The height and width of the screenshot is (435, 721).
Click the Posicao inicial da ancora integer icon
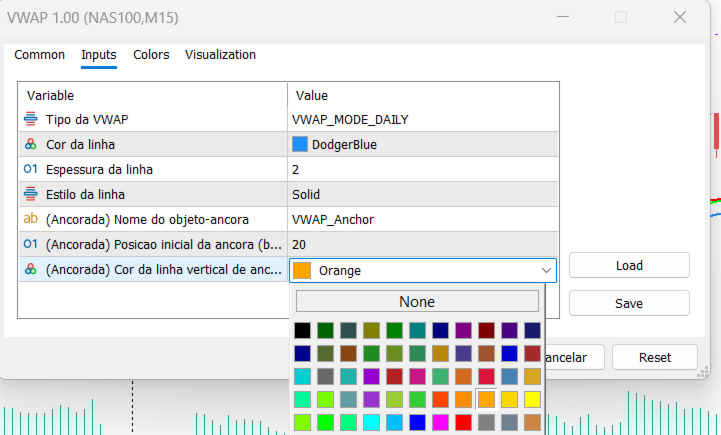30,244
